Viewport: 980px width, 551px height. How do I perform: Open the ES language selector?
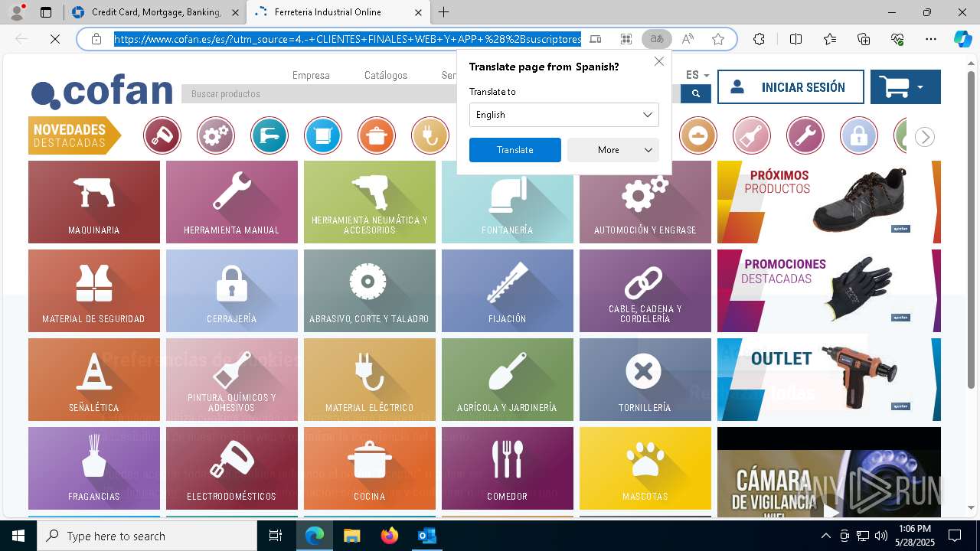pyautogui.click(x=697, y=75)
